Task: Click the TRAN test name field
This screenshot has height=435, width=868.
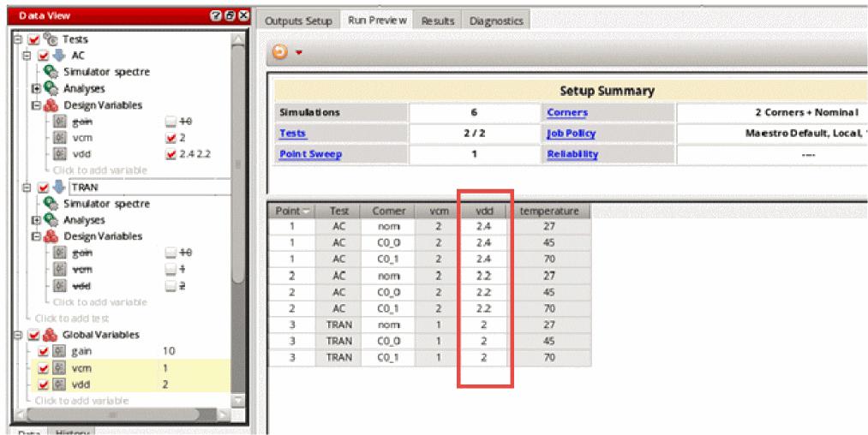Action: 149,187
